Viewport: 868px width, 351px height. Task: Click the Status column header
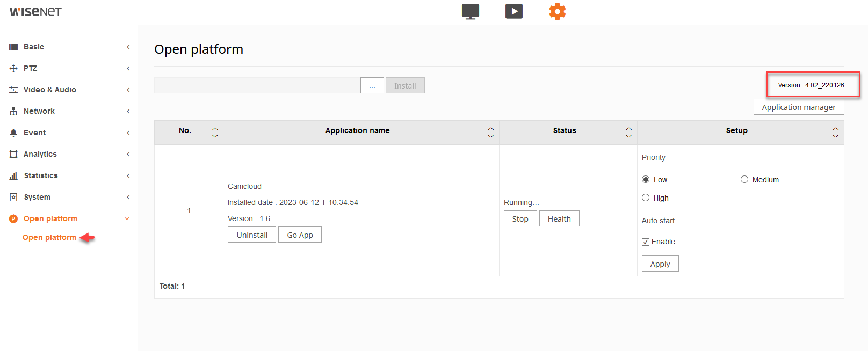tap(565, 130)
